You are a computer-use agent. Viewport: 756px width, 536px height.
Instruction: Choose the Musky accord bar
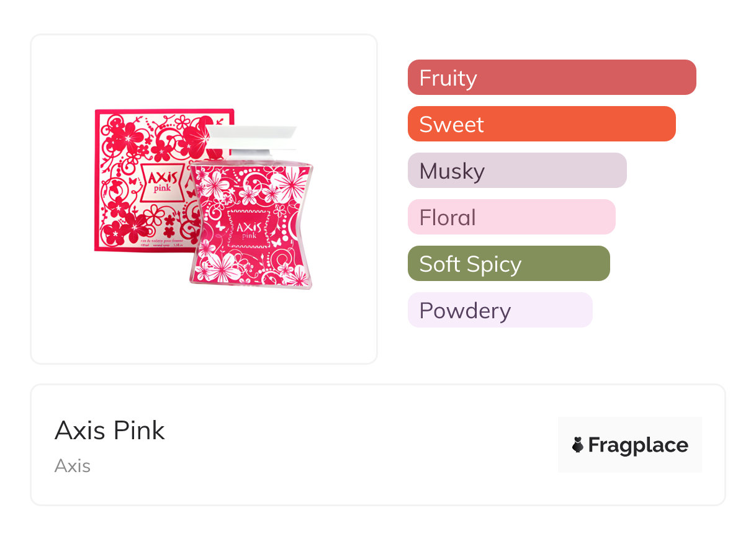(516, 171)
